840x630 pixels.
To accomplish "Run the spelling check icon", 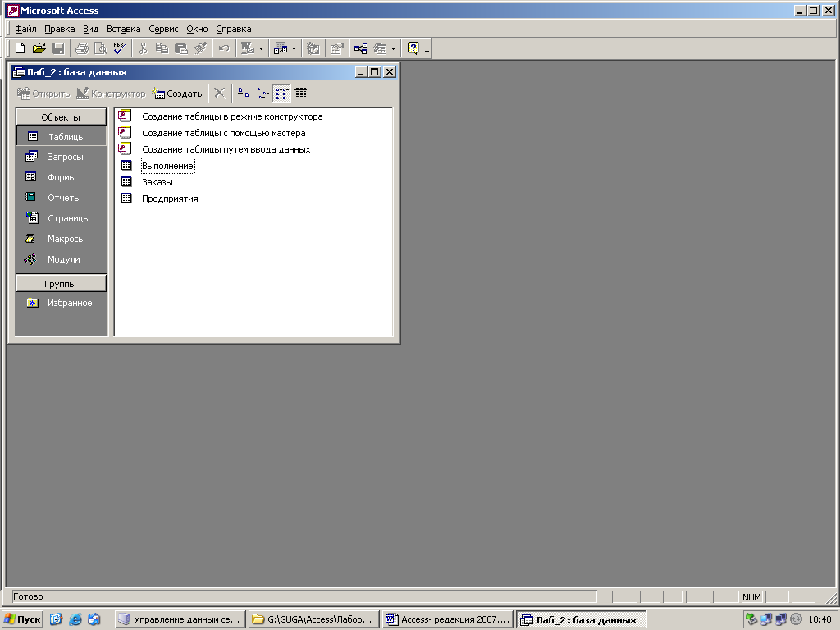I will (120, 48).
